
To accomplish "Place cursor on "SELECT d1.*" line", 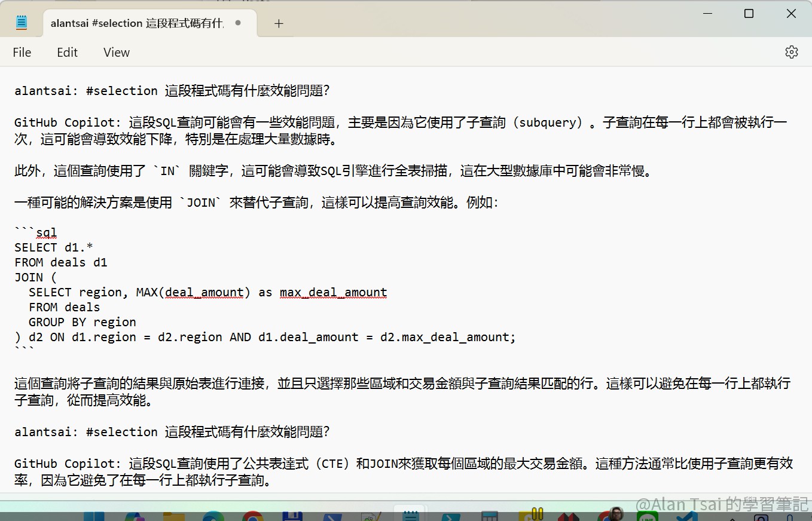I will (54, 247).
